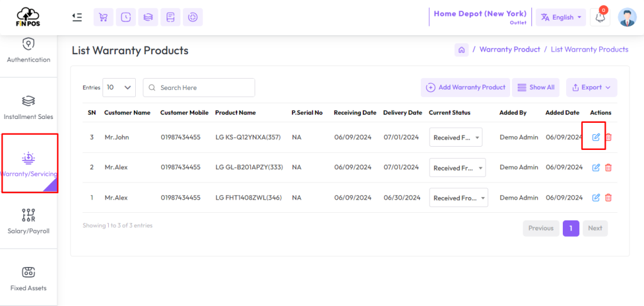Delete the LG FHT1408ZWL warranty record

click(609, 198)
